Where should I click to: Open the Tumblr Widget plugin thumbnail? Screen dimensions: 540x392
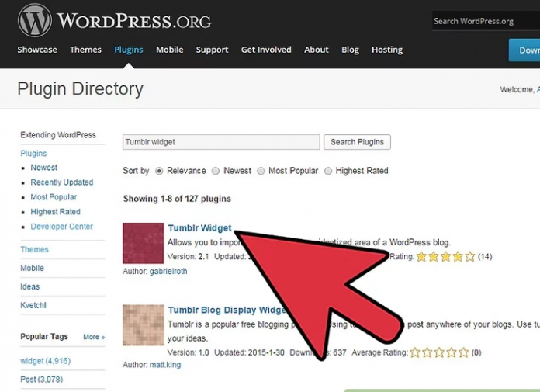143,244
